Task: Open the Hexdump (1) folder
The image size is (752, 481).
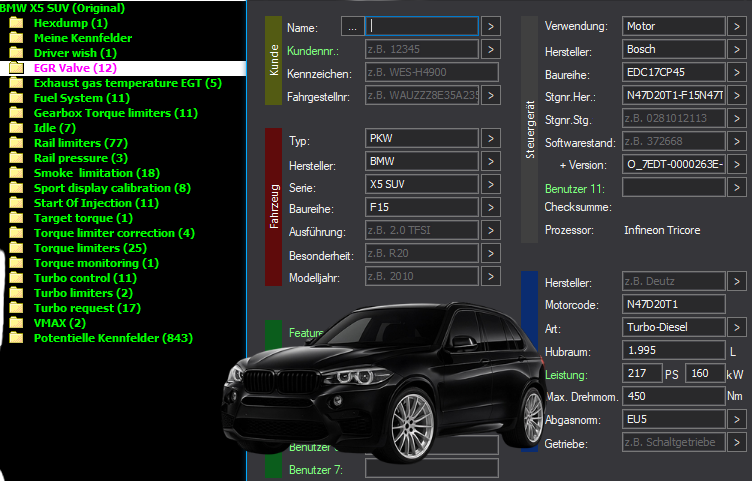Action: (71, 23)
